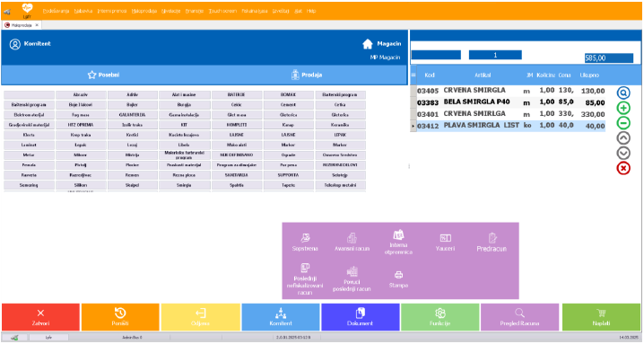Image resolution: width=644 pixels, height=344 pixels.
Task: Switch to the Prodaja tab
Action: (x=307, y=75)
